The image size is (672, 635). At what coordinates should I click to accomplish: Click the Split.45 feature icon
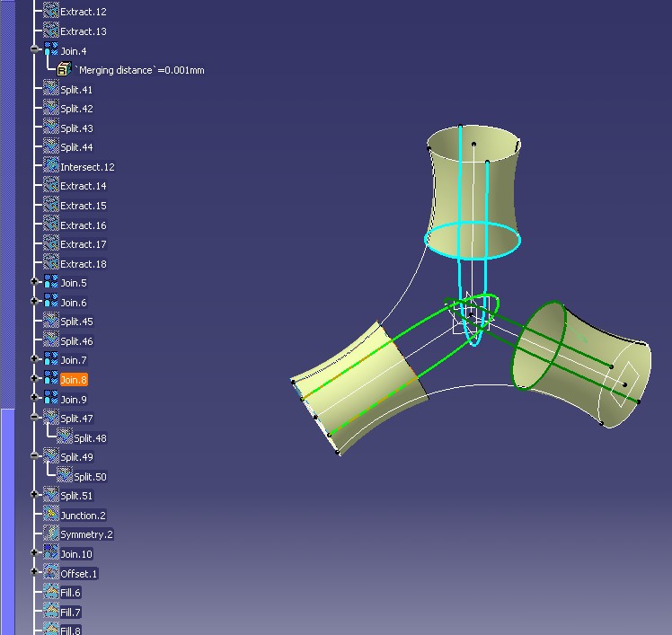(x=51, y=321)
